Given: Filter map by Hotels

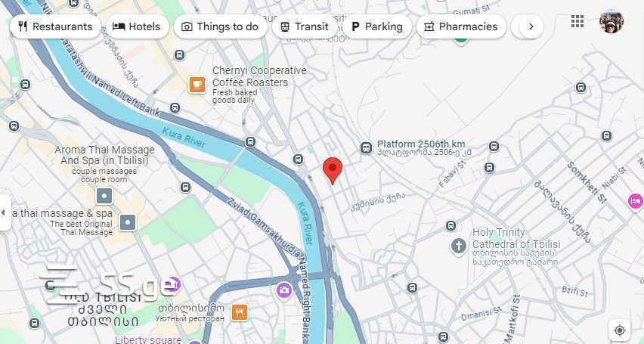Looking at the screenshot, I should point(137,26).
